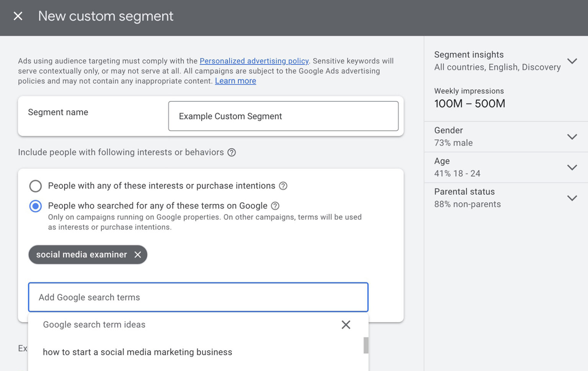
Task: Collapse the Segment insights section
Action: [572, 61]
